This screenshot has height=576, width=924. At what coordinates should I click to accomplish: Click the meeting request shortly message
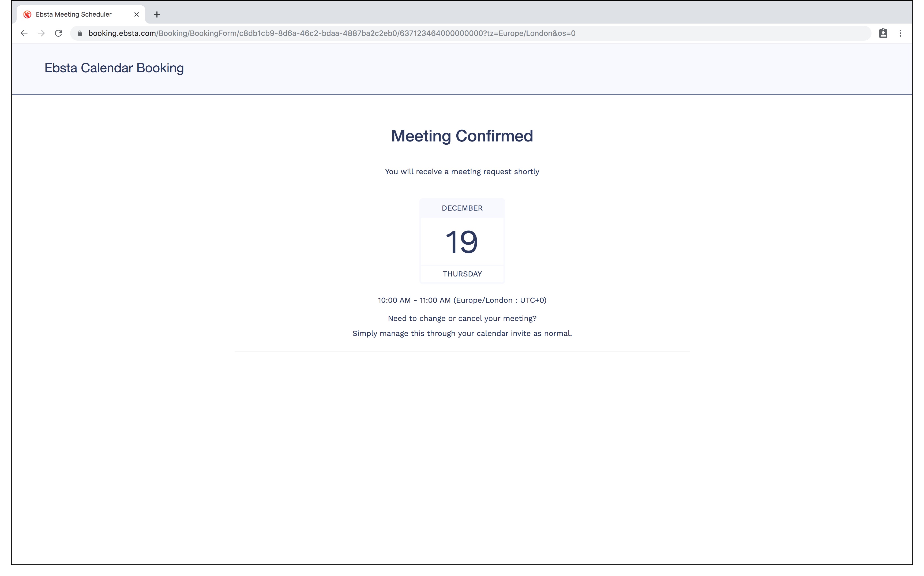(x=462, y=172)
